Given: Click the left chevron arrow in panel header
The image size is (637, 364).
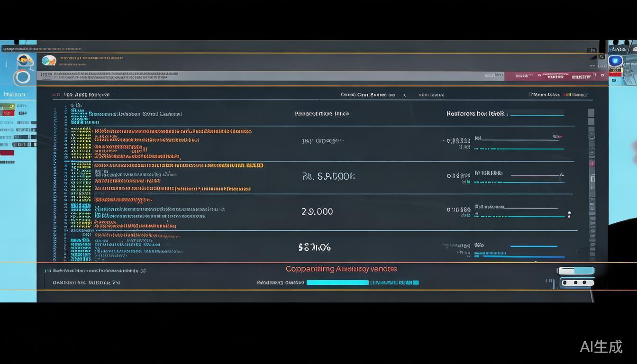Looking at the screenshot, I should point(404,95).
